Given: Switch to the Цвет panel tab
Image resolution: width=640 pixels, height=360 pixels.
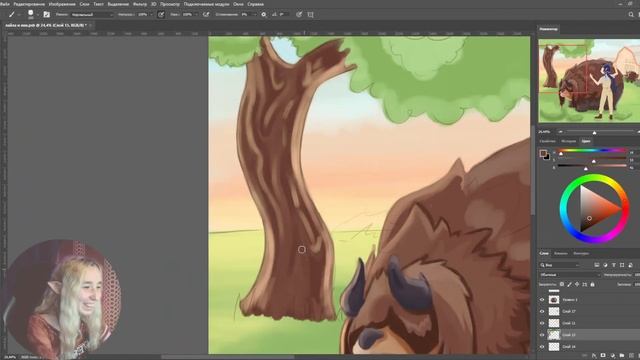Looking at the screenshot, I should pos(586,141).
